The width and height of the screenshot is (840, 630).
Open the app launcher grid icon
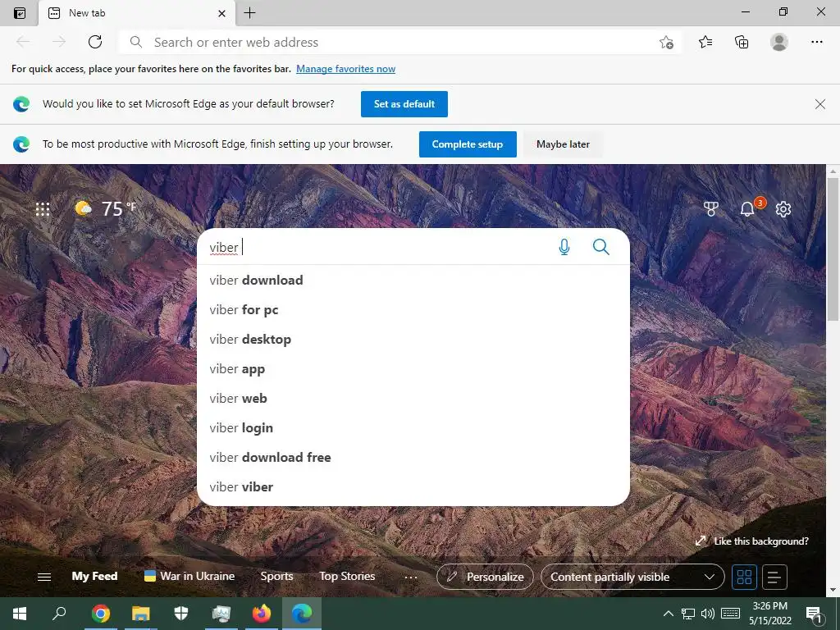point(43,209)
